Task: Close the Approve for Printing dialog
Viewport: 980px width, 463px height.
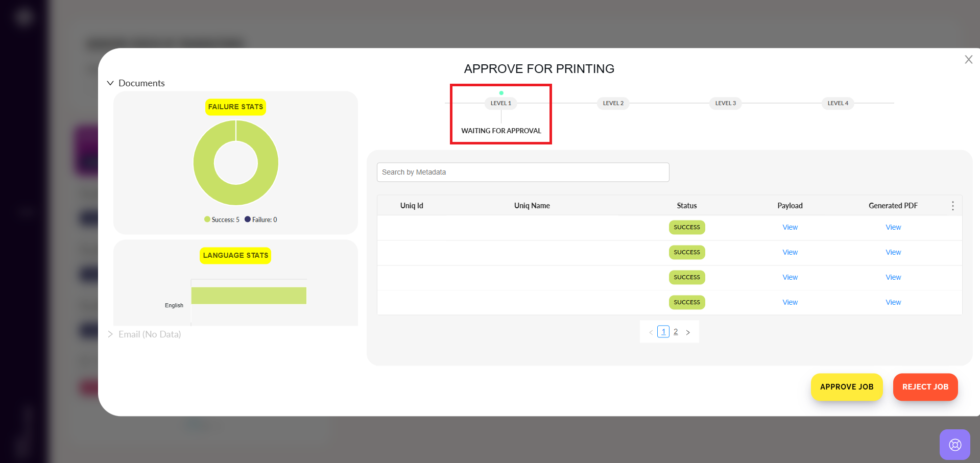Action: (968, 60)
